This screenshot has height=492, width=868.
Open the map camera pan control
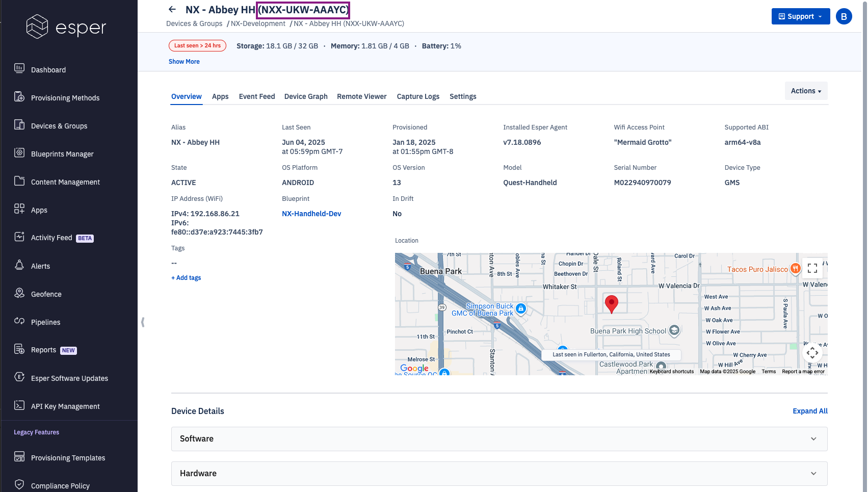pyautogui.click(x=812, y=352)
